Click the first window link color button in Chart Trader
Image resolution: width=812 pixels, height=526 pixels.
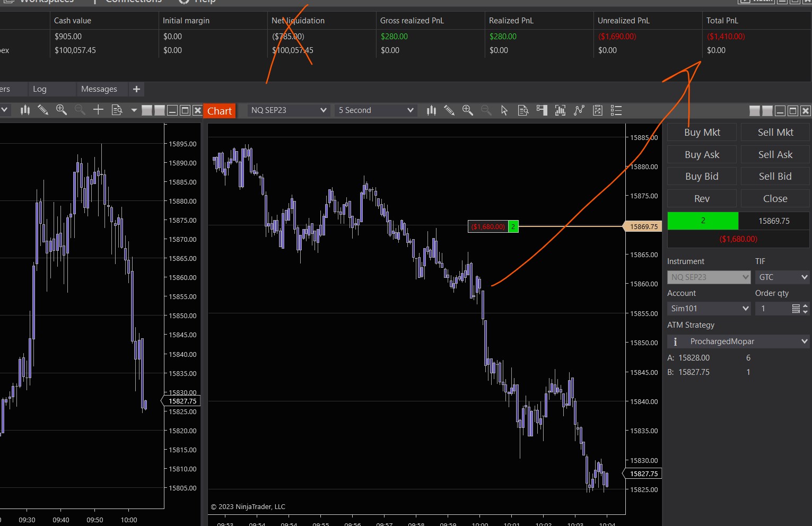pyautogui.click(x=755, y=111)
